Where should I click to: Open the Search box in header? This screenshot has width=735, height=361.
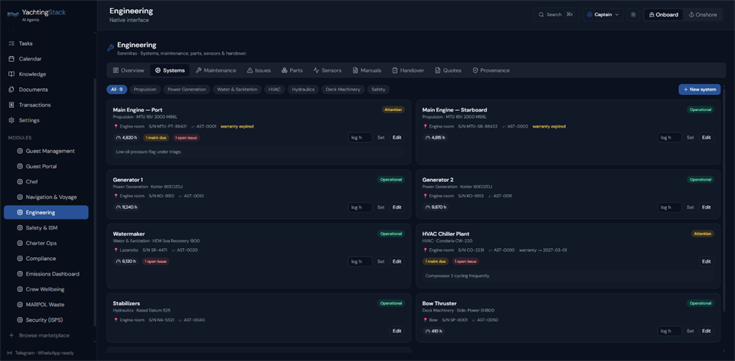click(556, 15)
